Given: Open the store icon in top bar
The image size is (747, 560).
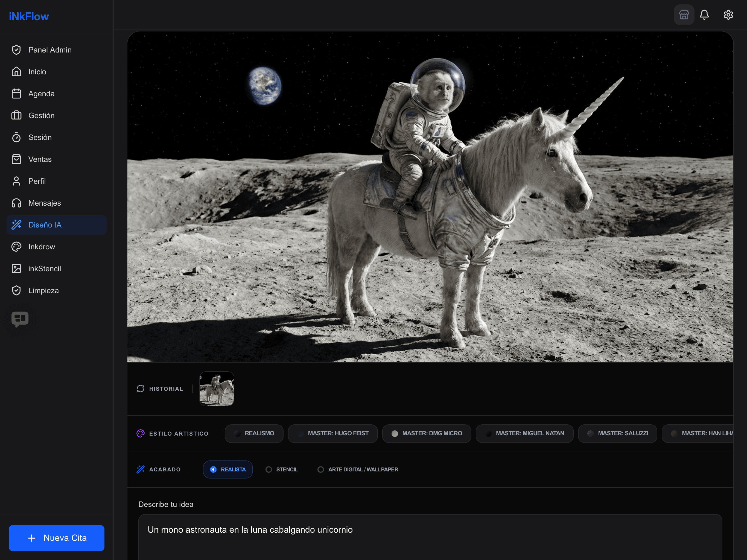Looking at the screenshot, I should 684,15.
